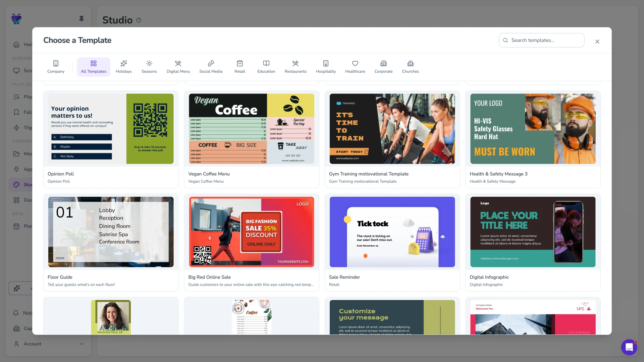Focus the Search templates field
This screenshot has width=644, height=362.
(x=541, y=40)
